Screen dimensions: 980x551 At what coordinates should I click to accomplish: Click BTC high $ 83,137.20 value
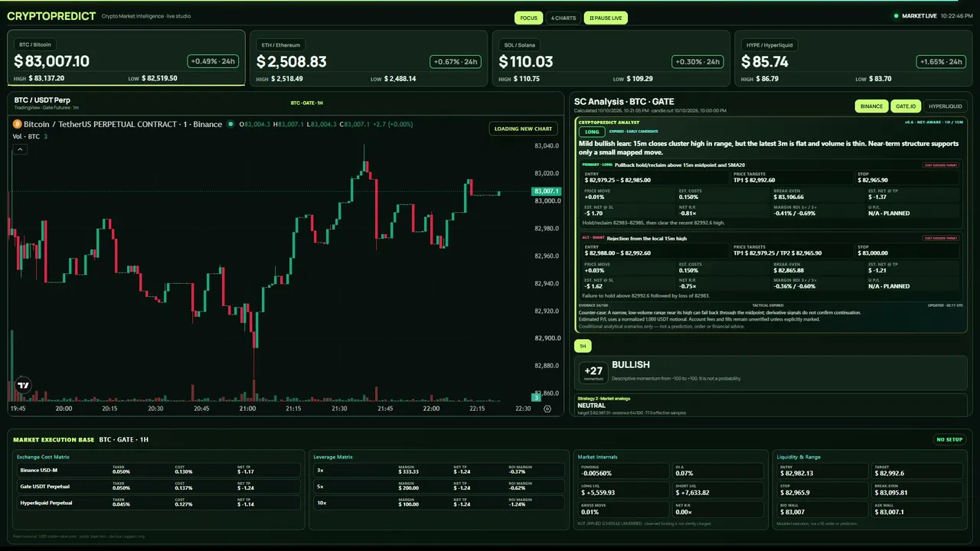47,78
